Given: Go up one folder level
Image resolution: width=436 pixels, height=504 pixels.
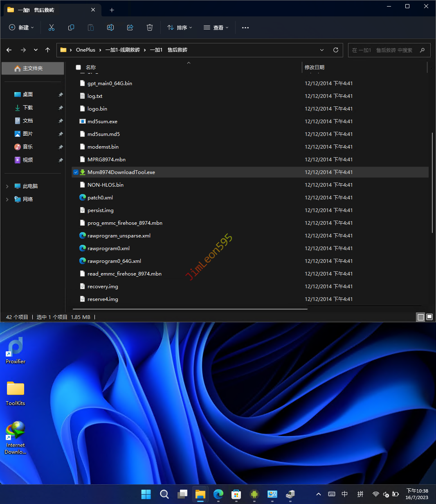Looking at the screenshot, I should coord(48,50).
